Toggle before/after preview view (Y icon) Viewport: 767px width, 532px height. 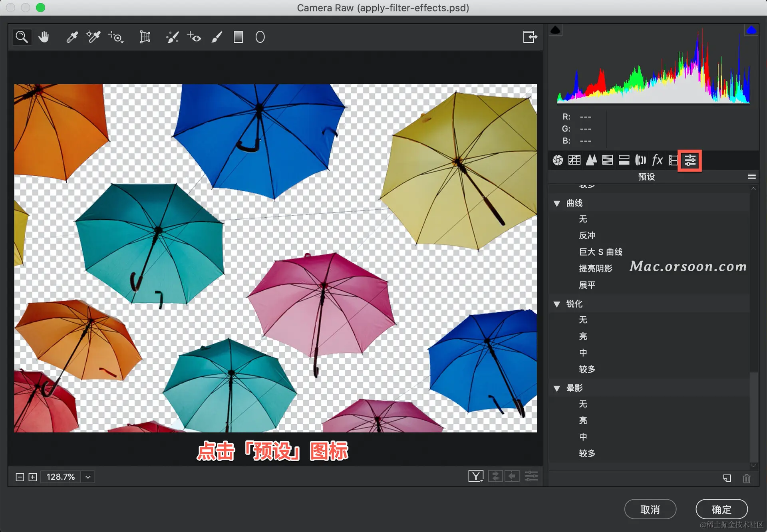[475, 476]
